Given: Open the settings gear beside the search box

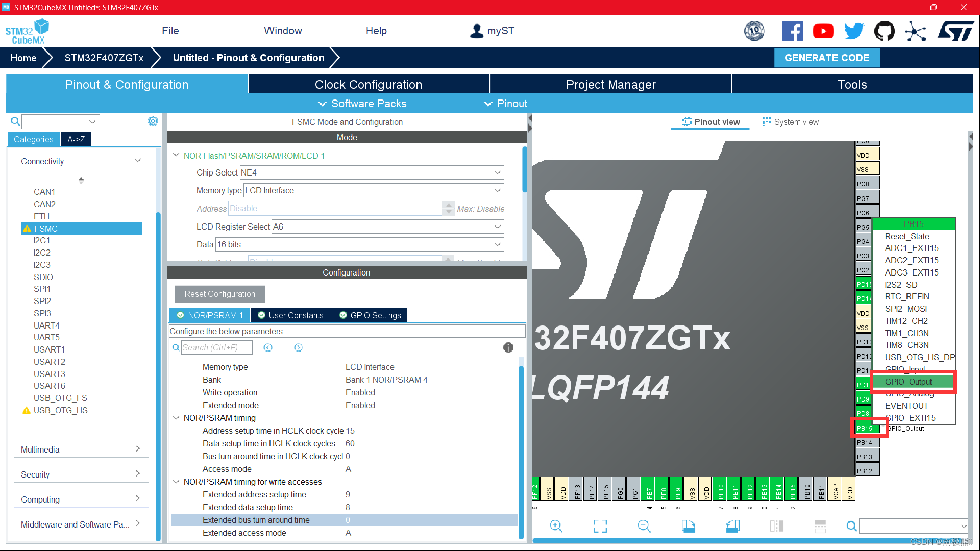Looking at the screenshot, I should (153, 121).
